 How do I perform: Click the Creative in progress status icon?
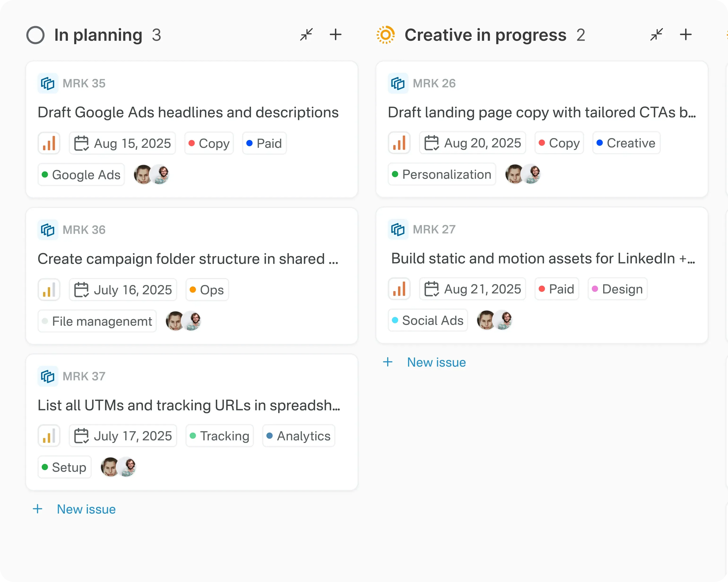click(x=386, y=35)
